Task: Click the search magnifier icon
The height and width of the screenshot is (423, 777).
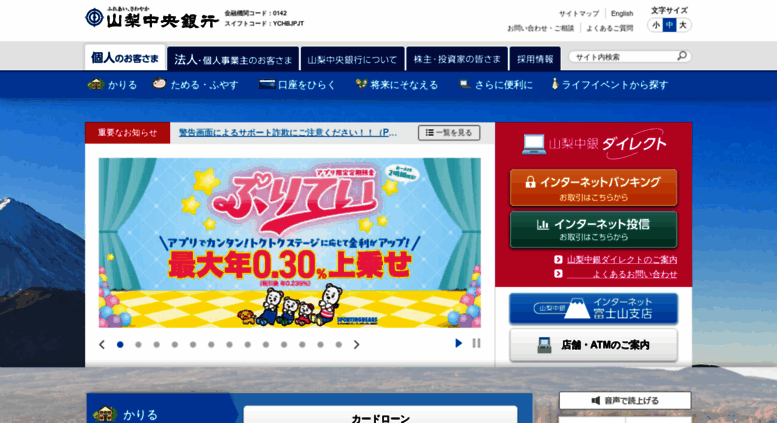Action: (682, 56)
